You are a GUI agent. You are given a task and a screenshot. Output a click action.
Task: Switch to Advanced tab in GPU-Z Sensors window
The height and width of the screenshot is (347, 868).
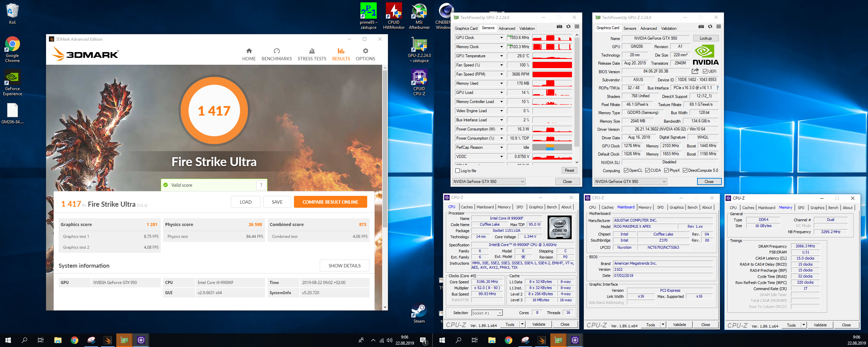507,28
